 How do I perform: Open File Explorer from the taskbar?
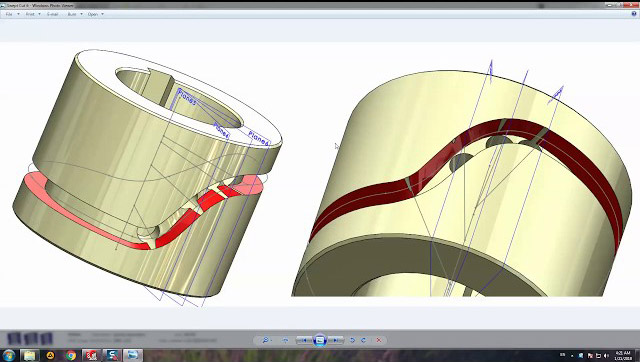29,355
